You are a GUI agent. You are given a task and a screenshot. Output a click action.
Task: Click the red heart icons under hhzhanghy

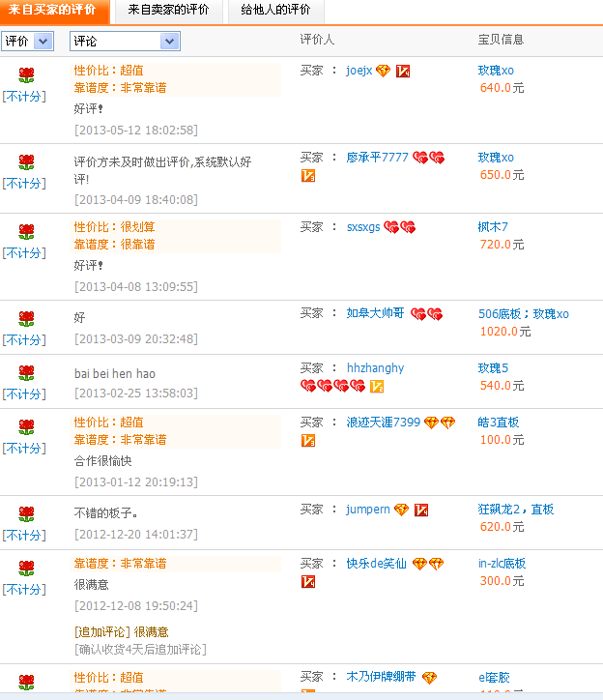point(332,386)
